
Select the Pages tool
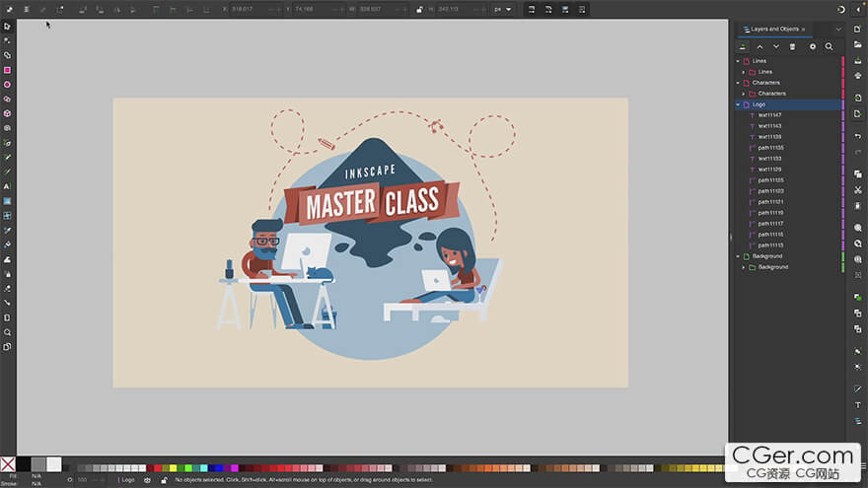tap(7, 347)
